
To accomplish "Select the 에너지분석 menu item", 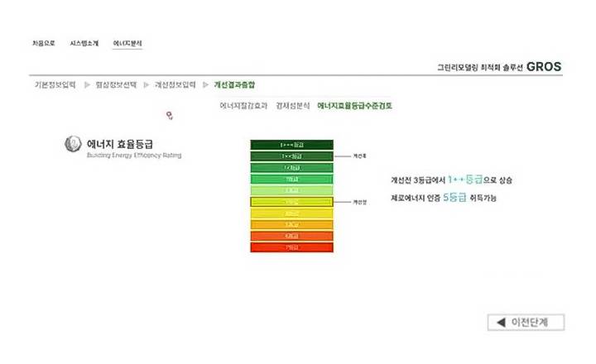I will 128,42.
